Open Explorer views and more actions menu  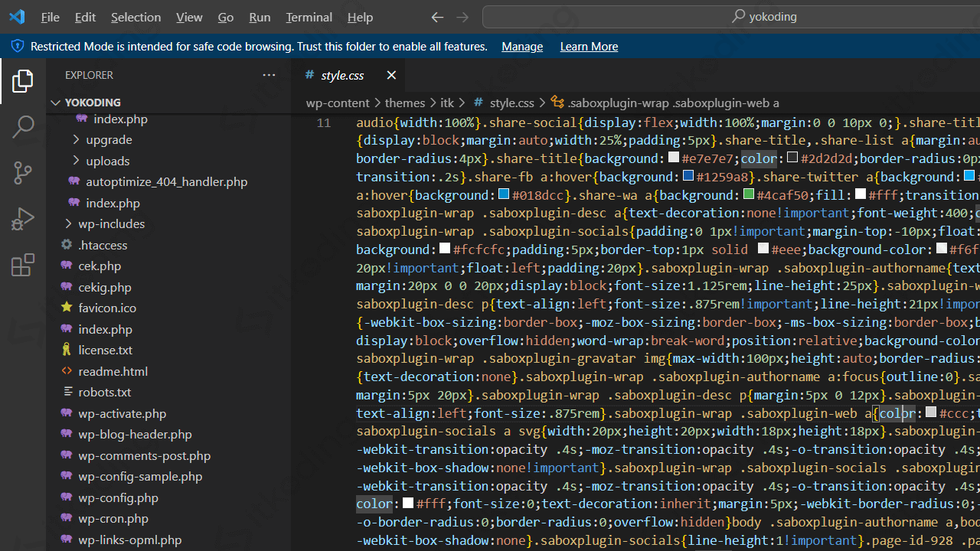tap(269, 75)
